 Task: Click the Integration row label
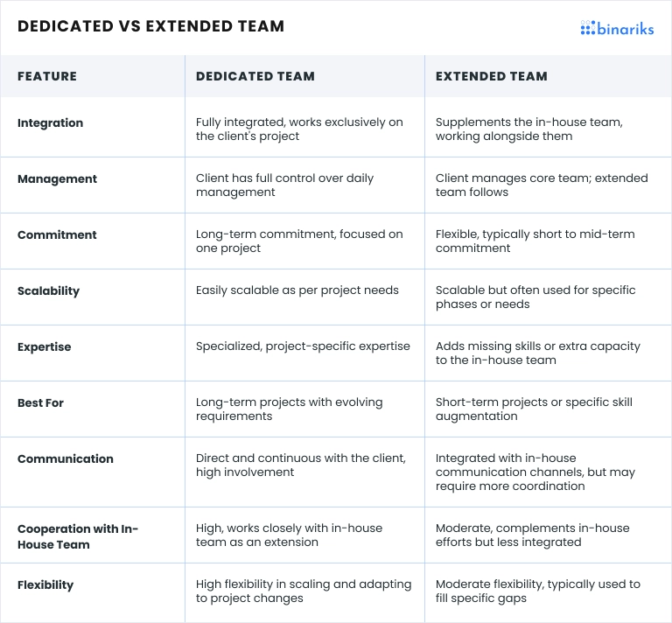click(x=50, y=123)
